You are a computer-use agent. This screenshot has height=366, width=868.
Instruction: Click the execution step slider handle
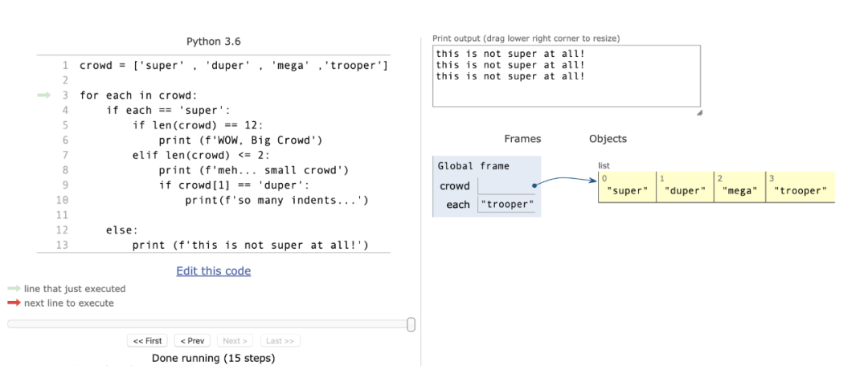[x=411, y=324]
